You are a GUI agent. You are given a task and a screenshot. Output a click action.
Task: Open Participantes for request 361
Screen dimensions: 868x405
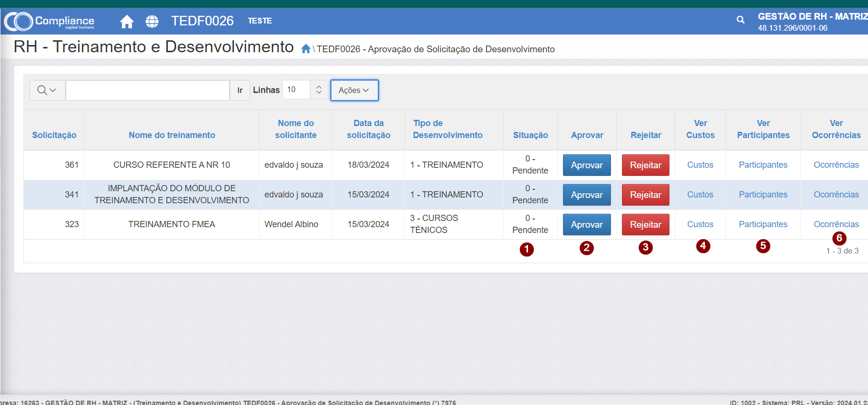pyautogui.click(x=763, y=165)
